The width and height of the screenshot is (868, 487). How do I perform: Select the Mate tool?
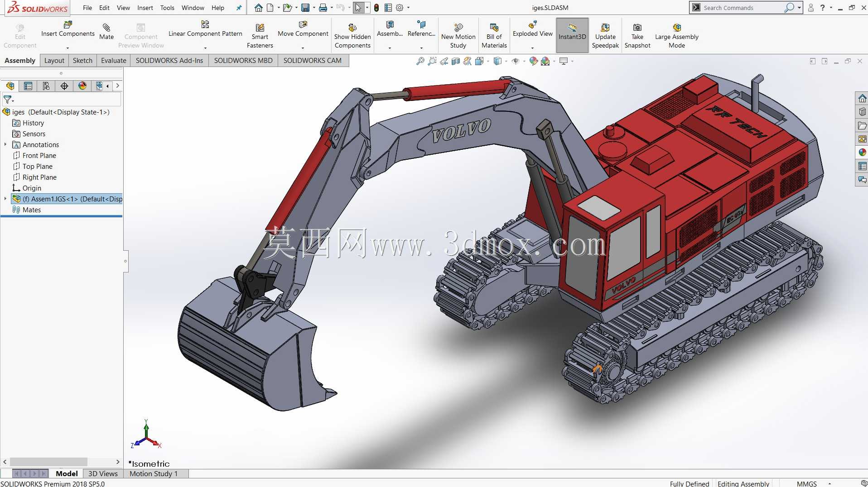click(x=106, y=32)
